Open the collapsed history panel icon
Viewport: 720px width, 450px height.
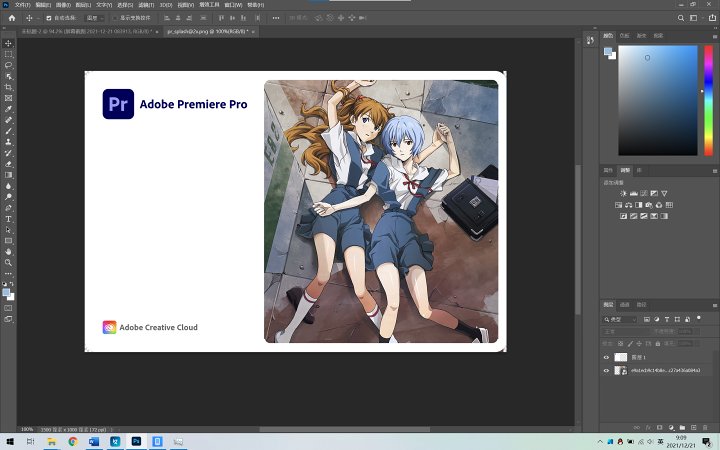click(590, 40)
